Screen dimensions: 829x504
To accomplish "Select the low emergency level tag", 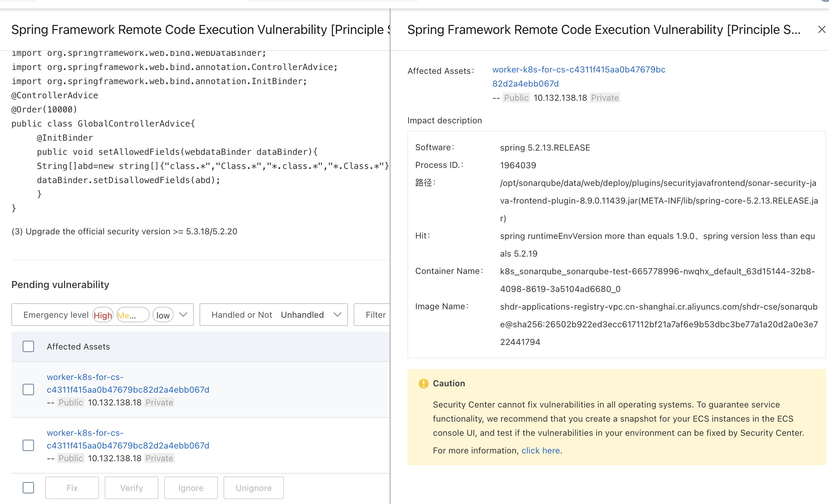I will point(163,315).
